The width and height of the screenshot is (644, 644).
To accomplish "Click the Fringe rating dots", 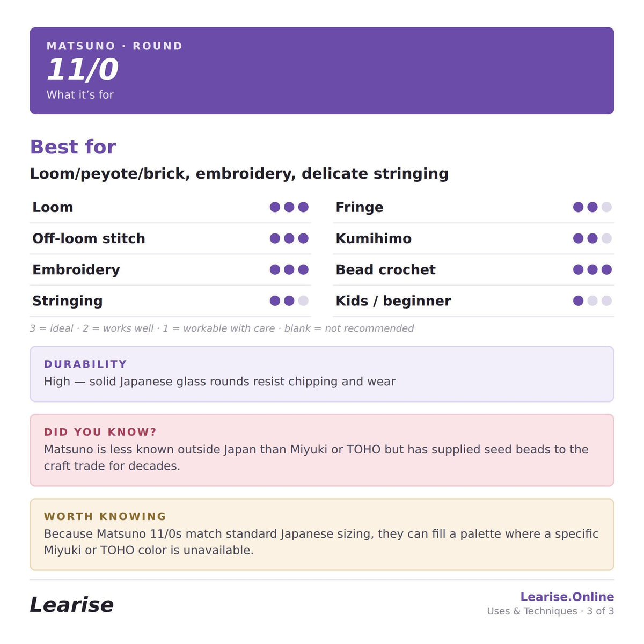I will point(592,207).
